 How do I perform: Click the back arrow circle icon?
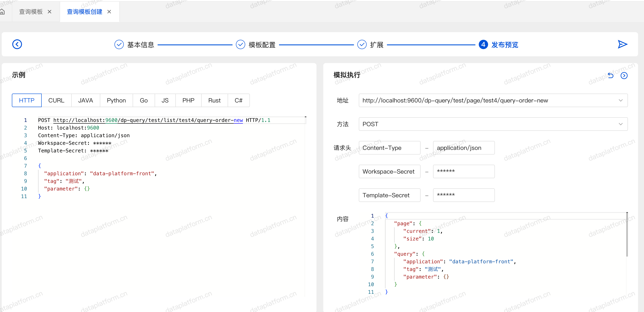pyautogui.click(x=17, y=44)
